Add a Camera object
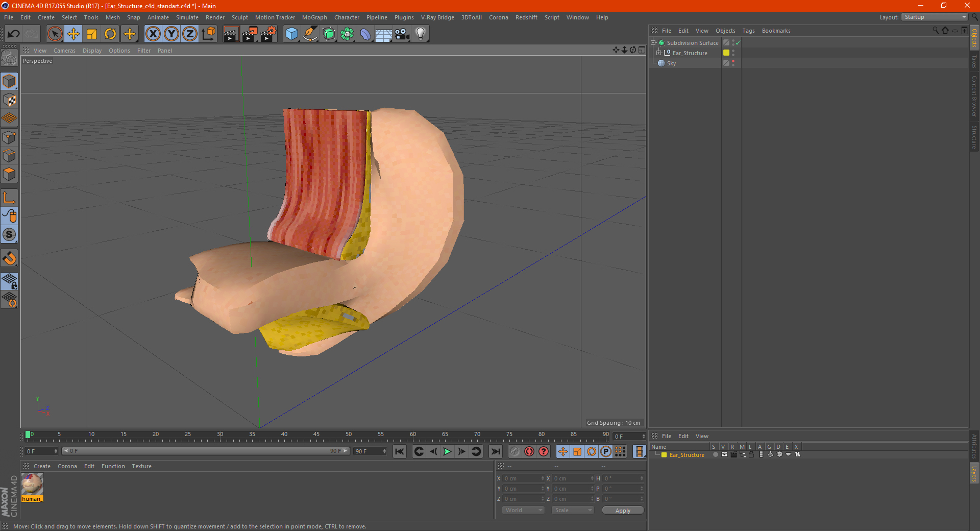 point(402,34)
